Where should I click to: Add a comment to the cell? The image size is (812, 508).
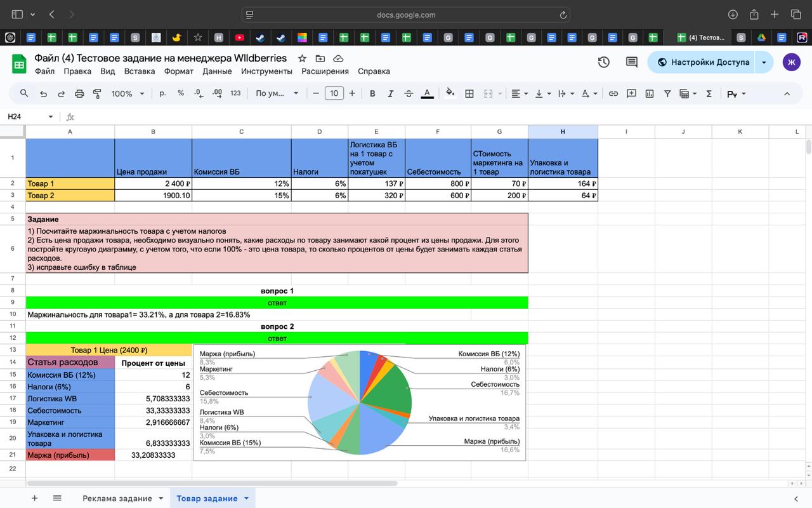pyautogui.click(x=631, y=93)
